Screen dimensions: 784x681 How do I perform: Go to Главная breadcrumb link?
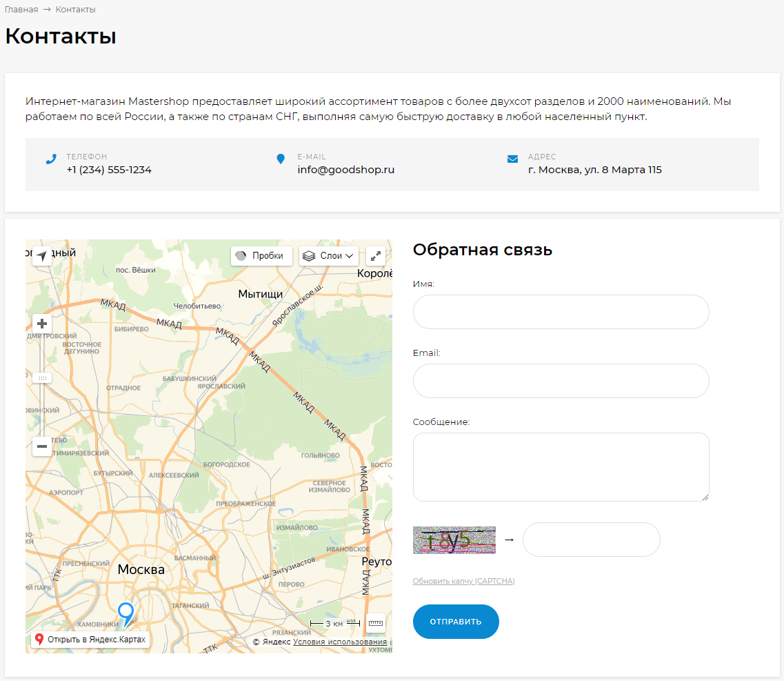[21, 10]
